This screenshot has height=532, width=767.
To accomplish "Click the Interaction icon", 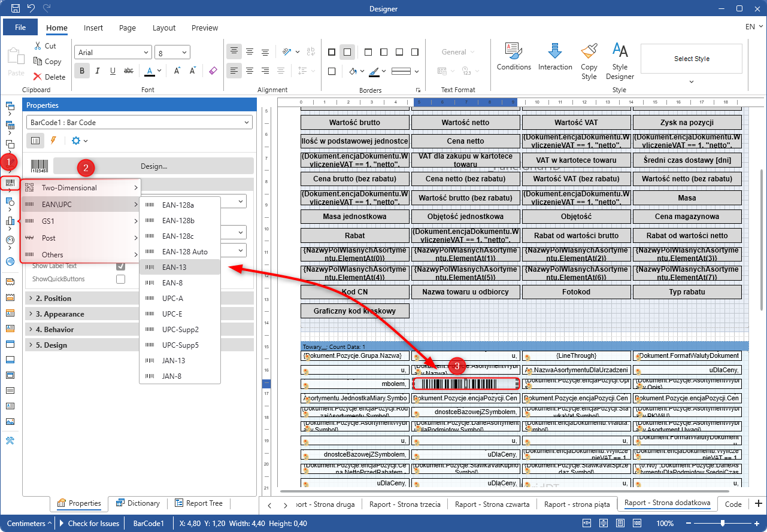I will click(x=555, y=57).
